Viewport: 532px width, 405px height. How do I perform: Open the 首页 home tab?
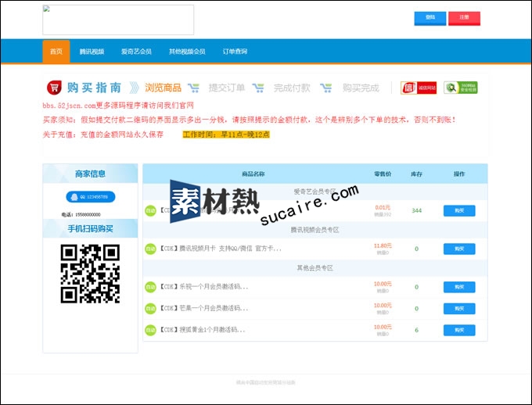coord(56,52)
